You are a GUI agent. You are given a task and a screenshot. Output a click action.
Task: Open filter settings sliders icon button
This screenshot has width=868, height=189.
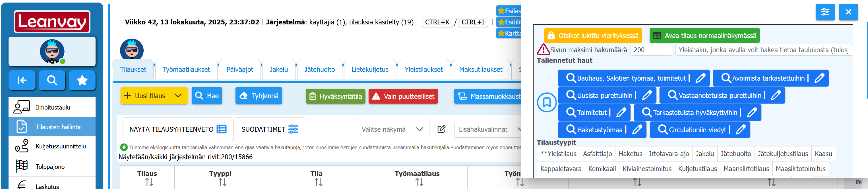click(825, 12)
